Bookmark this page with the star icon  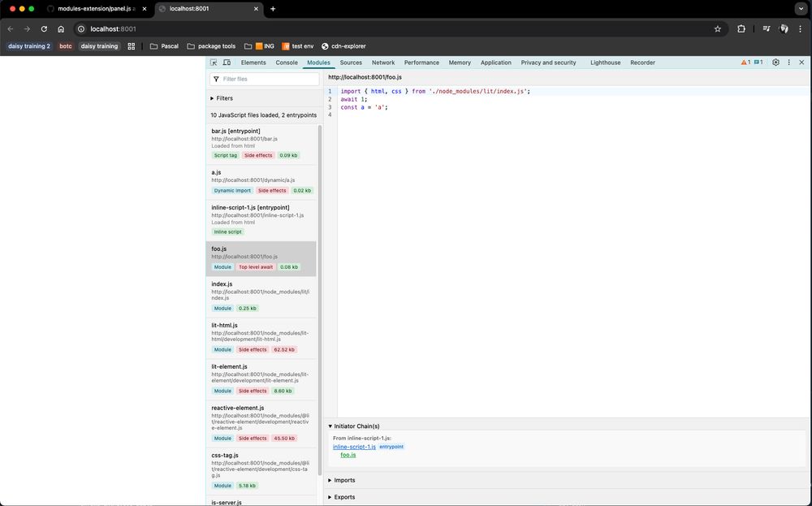pyautogui.click(x=717, y=29)
